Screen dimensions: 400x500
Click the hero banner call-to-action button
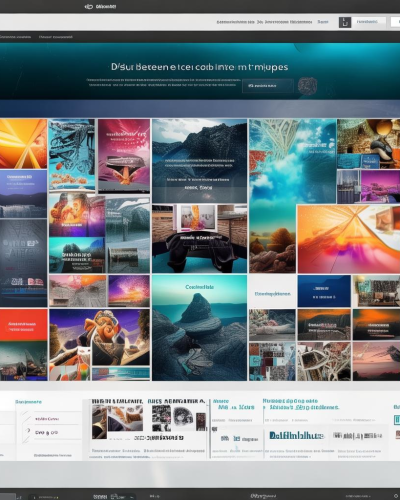click(267, 86)
